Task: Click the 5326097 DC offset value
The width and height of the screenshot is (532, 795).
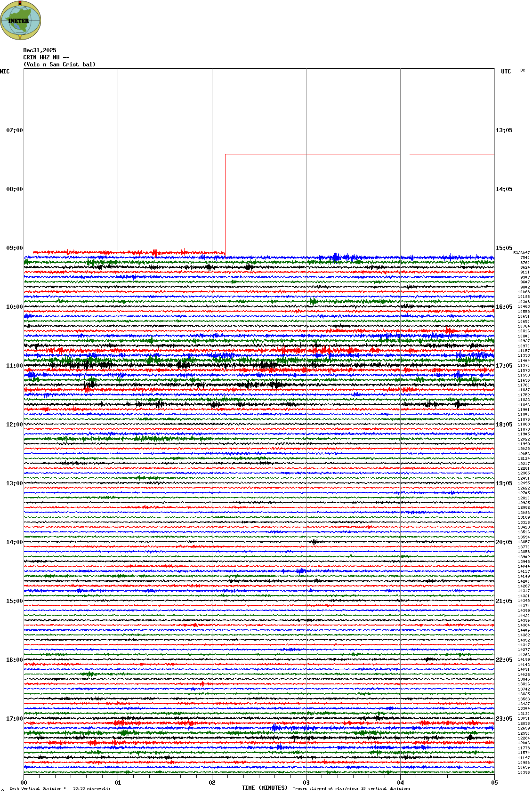Action: [521, 253]
